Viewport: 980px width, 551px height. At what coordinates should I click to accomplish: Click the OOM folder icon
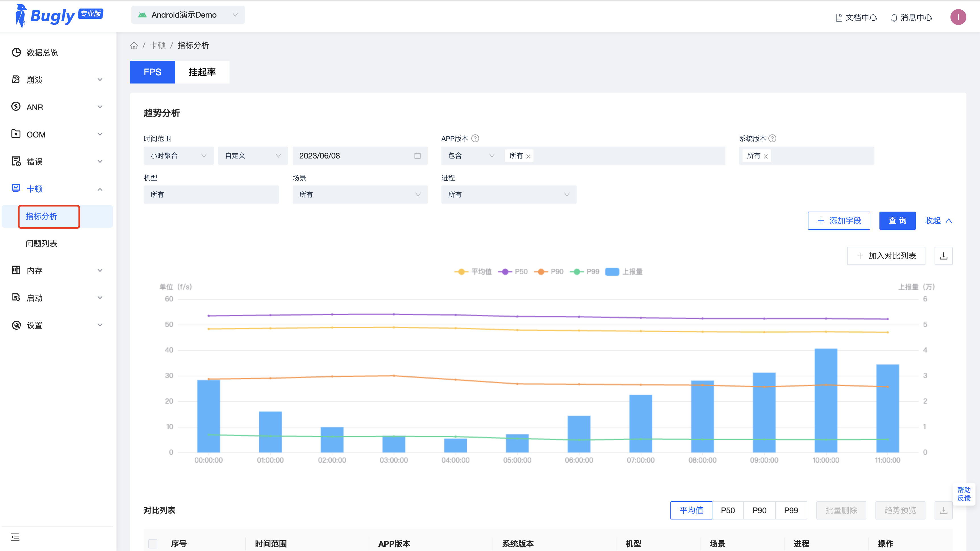(16, 134)
